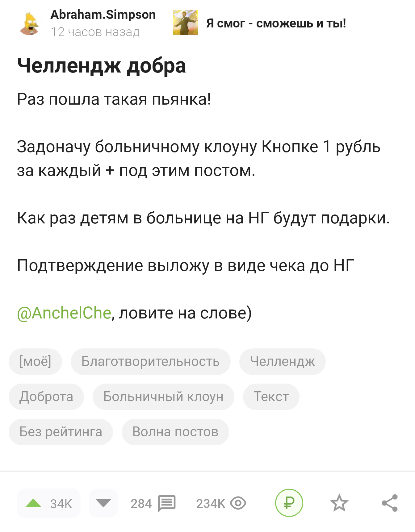
Task: Share the post via share icon
Action: 390,503
